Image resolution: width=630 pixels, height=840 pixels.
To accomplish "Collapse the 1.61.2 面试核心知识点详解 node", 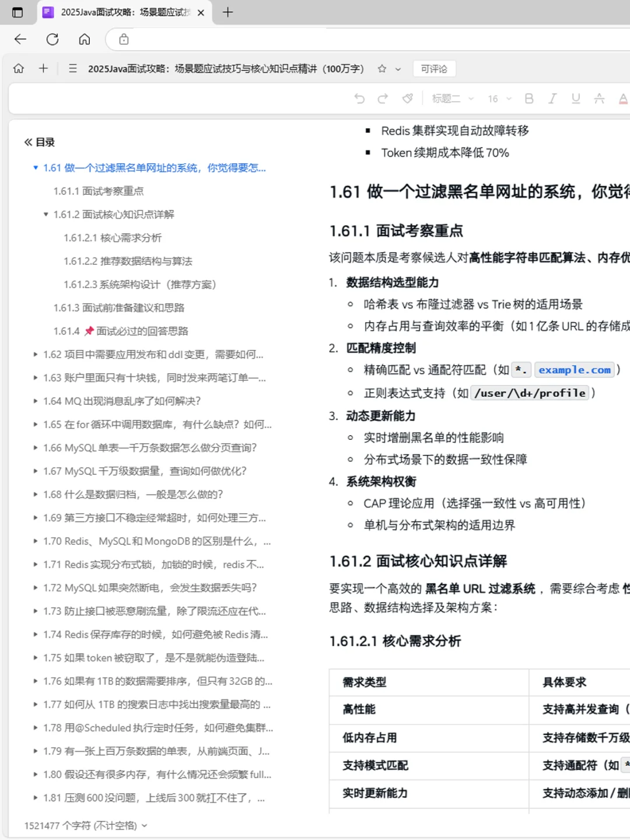I will pos(46,215).
